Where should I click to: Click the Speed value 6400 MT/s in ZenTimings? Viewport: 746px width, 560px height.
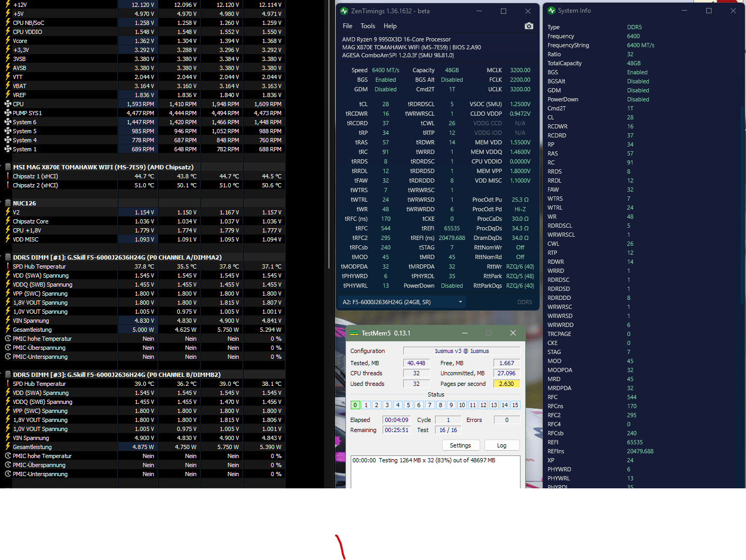coord(386,70)
